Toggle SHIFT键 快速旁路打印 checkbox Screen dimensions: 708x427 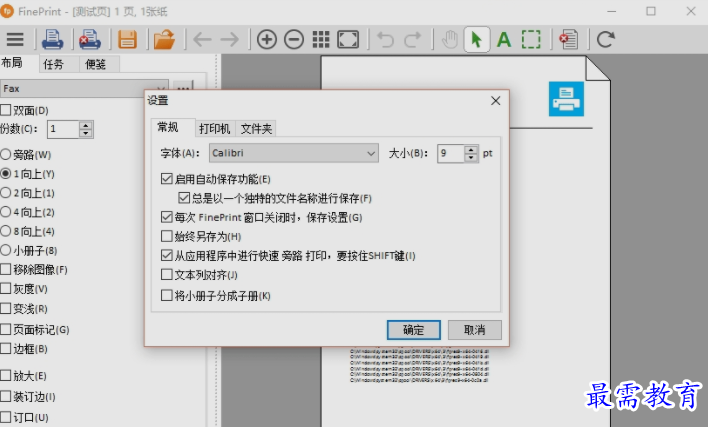point(167,255)
